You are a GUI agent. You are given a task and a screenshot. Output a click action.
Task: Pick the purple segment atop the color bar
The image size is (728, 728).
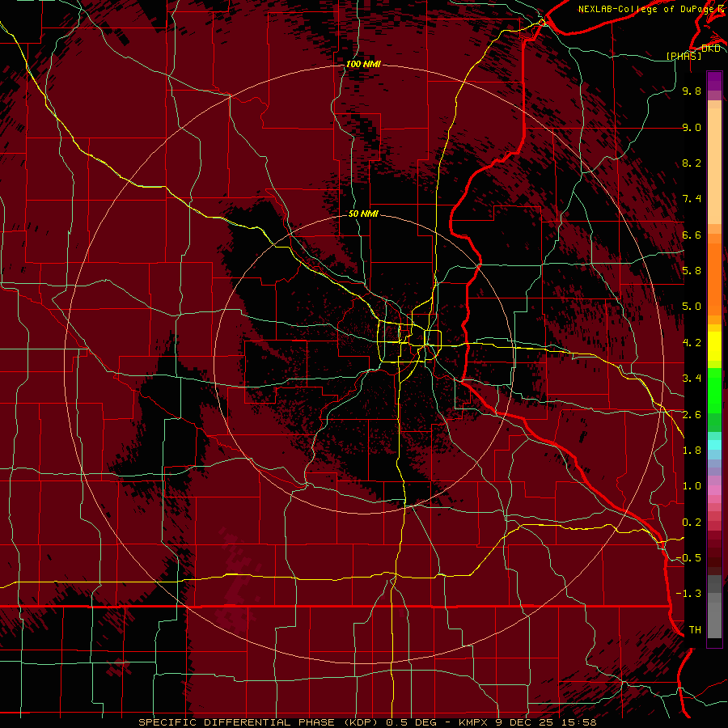pos(714,81)
